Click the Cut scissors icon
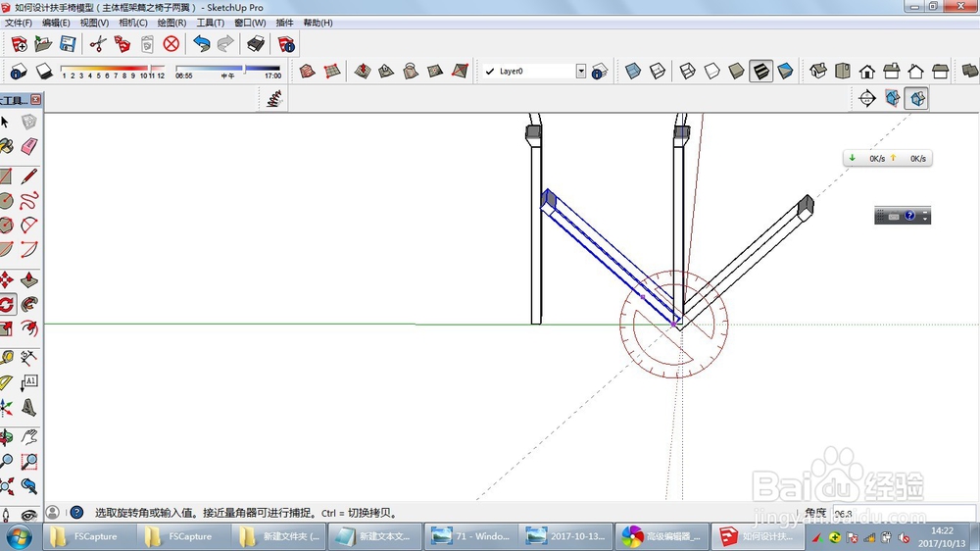 coord(98,44)
